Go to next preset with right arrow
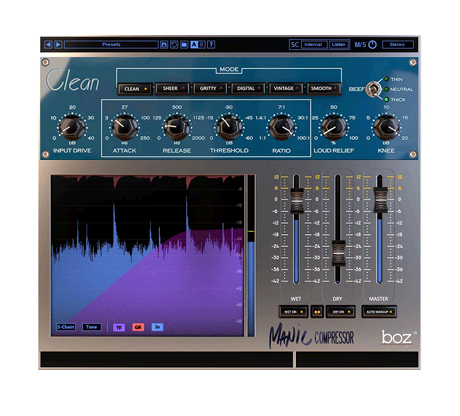Viewport: 460px width, 416px height. pos(58,44)
